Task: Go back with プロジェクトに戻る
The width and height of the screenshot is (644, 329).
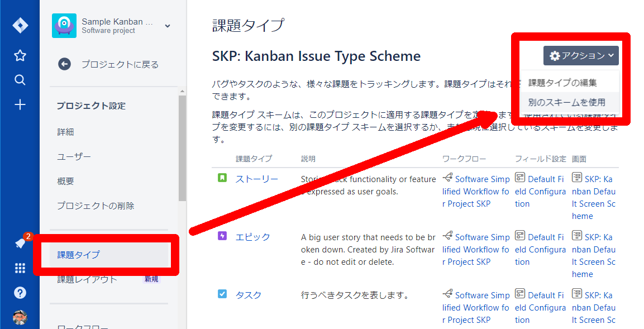Action: coord(120,64)
